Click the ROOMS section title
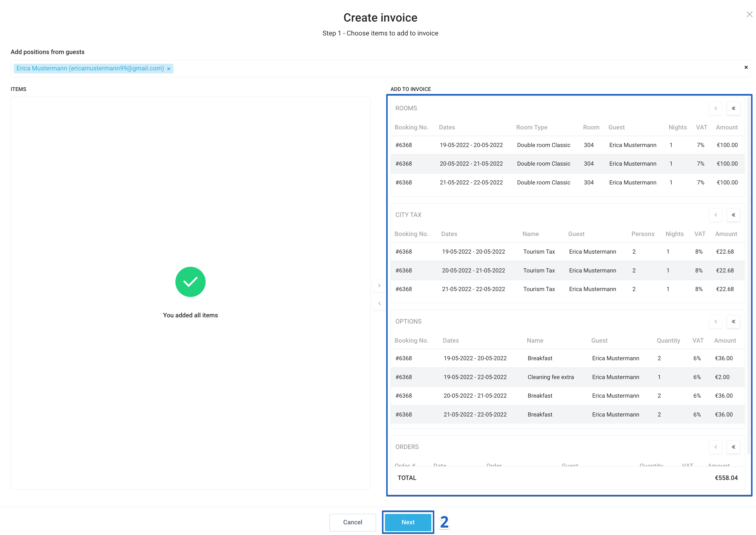 tap(406, 108)
